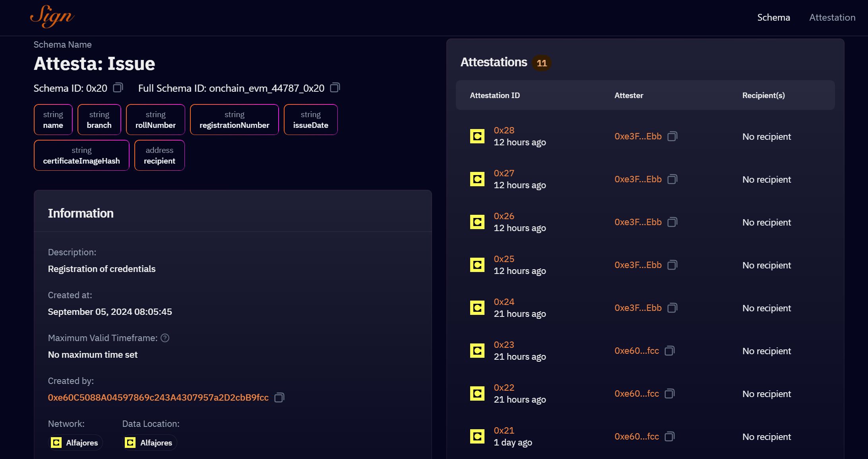Copy attester address for attestation 0x23
The height and width of the screenshot is (459, 868).
click(x=670, y=351)
